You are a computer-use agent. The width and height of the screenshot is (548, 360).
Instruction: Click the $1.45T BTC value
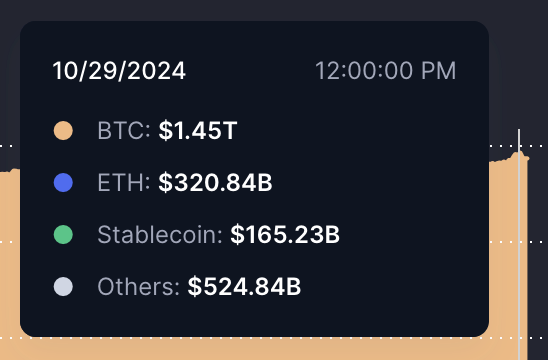pos(198,131)
